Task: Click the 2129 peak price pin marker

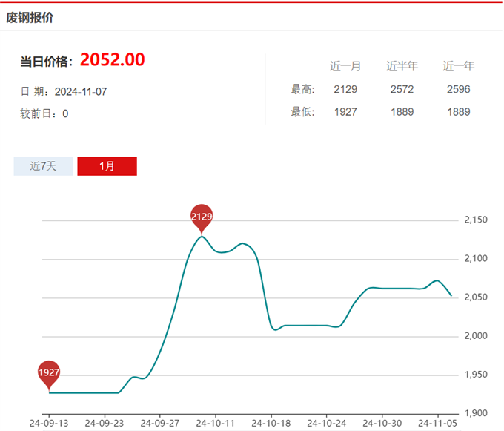Action: tap(202, 217)
